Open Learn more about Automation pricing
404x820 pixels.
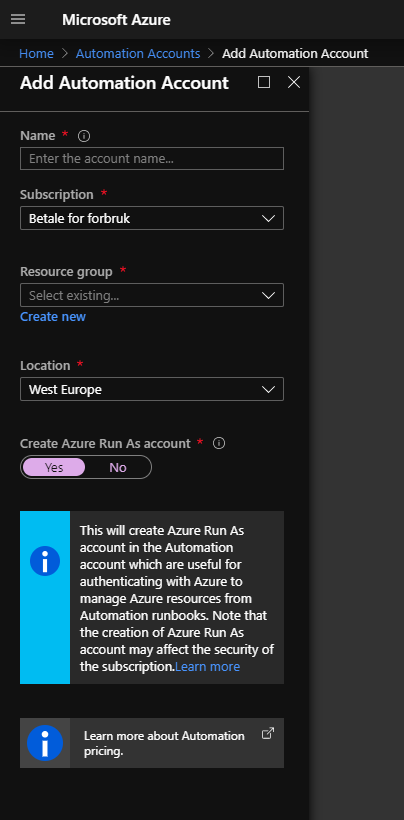pos(164,743)
